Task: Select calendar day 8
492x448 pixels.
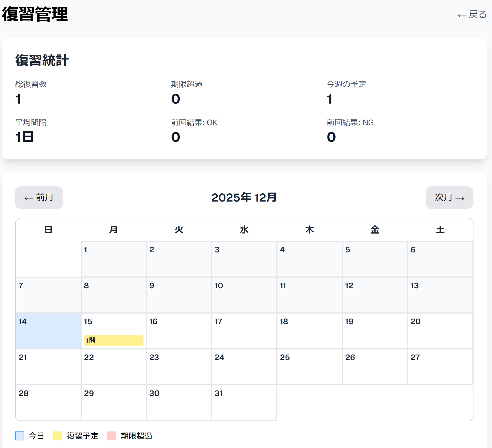Action: (x=114, y=295)
